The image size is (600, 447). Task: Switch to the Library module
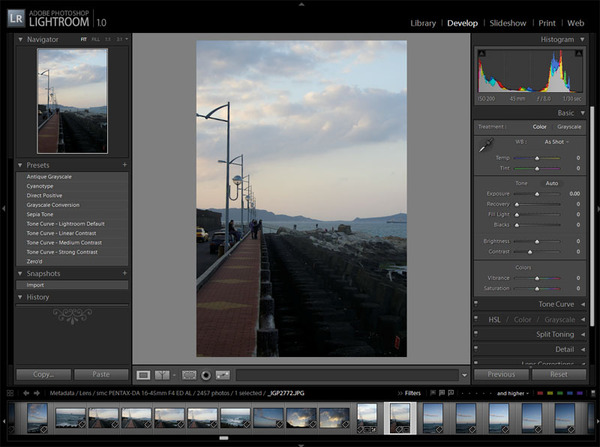point(423,23)
